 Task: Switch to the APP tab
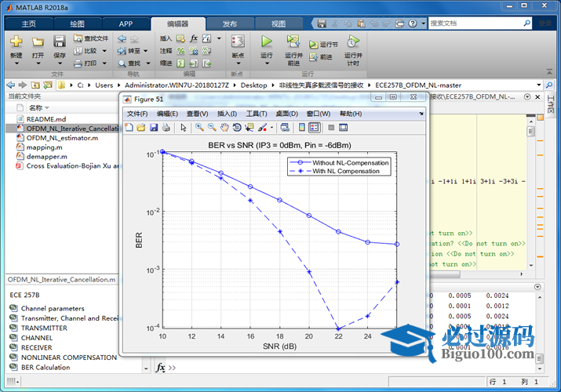126,24
